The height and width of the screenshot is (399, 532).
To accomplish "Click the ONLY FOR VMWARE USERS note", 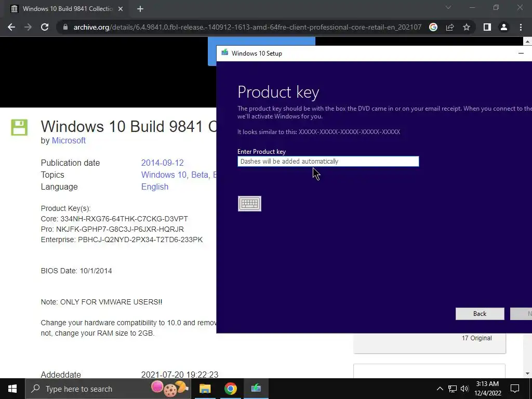I will (101, 302).
